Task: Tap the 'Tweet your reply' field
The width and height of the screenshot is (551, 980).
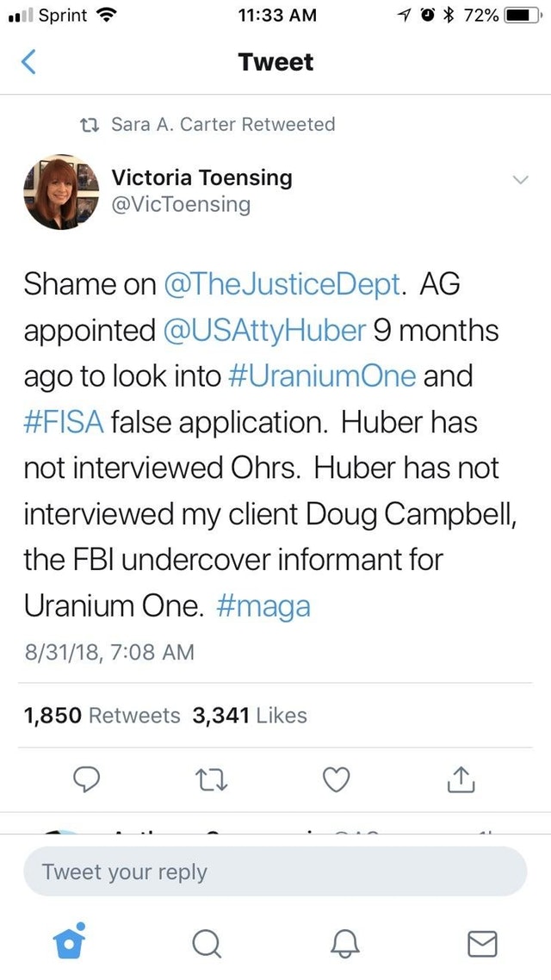Action: point(275,871)
